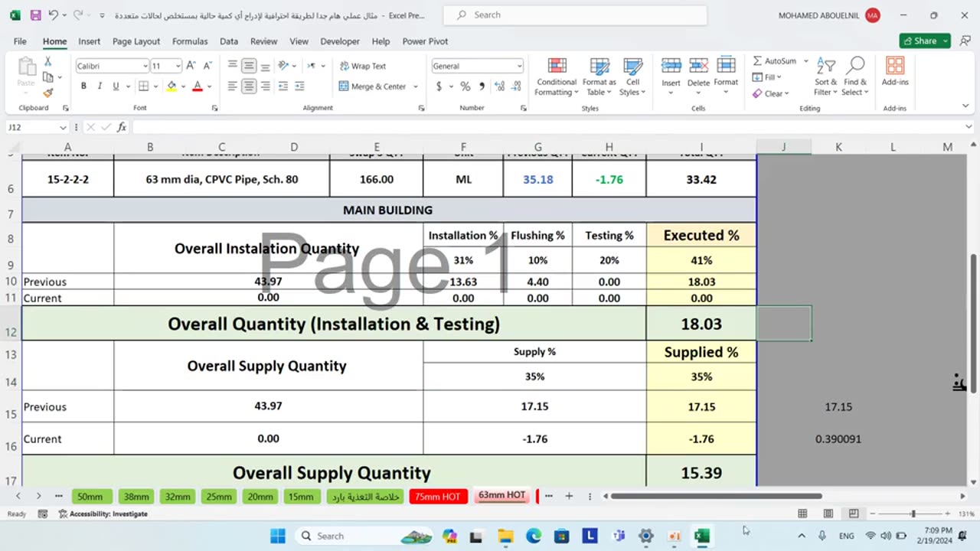The height and width of the screenshot is (551, 980).
Task: Switch to the Insert ribbon tab
Action: point(89,41)
